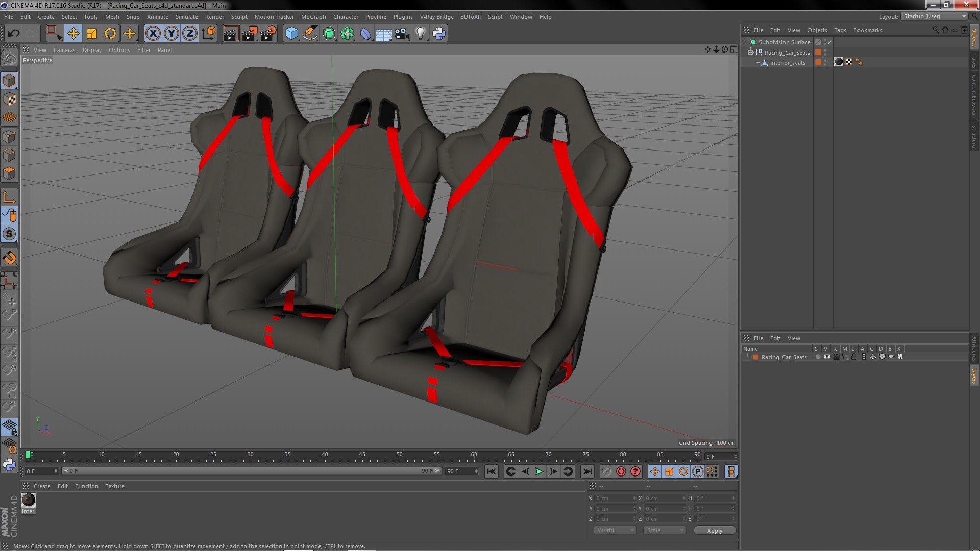This screenshot has height=551, width=980.
Task: Click the interior_seats orange layer swatch
Action: pos(818,62)
